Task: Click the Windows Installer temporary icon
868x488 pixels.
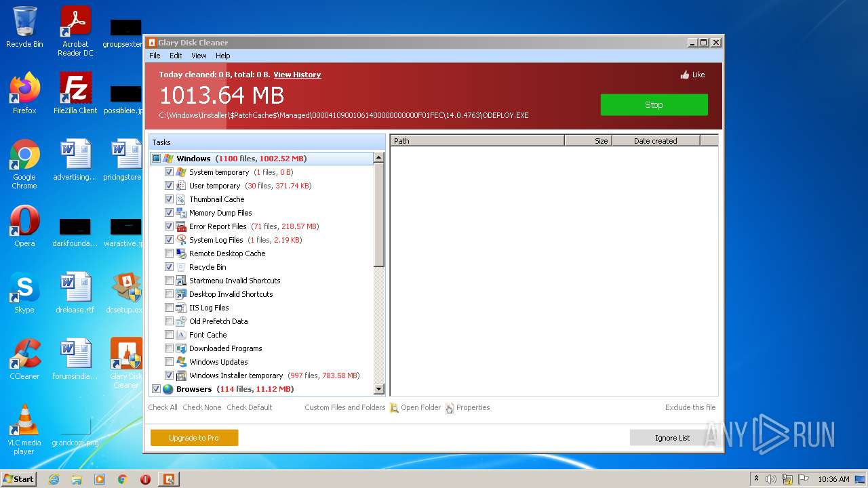Action: (x=181, y=375)
